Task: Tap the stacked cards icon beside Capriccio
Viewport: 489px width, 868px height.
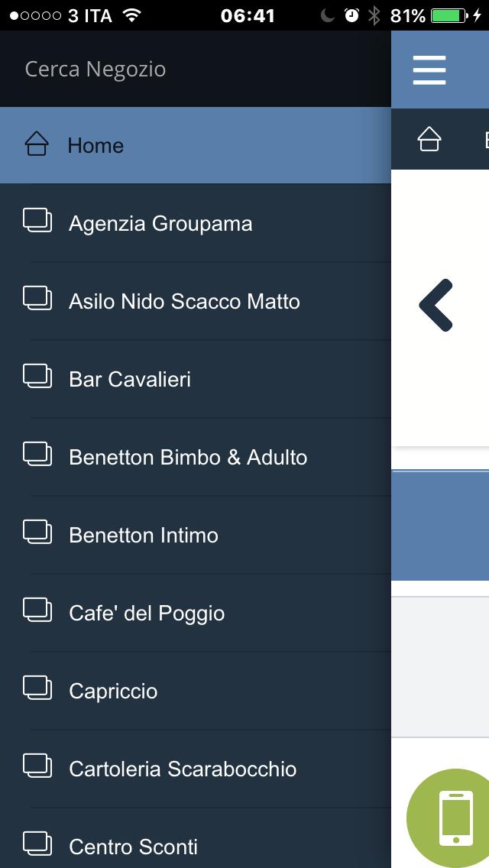Action: click(37, 688)
